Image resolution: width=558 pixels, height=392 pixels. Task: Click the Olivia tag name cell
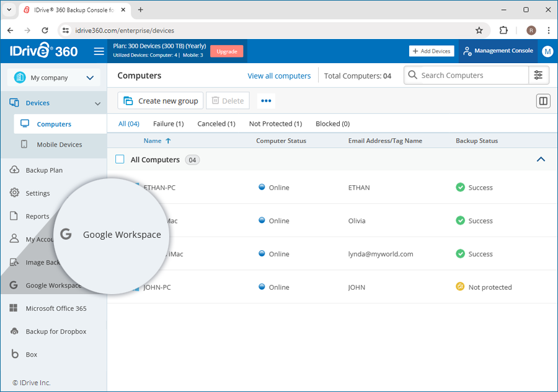(356, 220)
